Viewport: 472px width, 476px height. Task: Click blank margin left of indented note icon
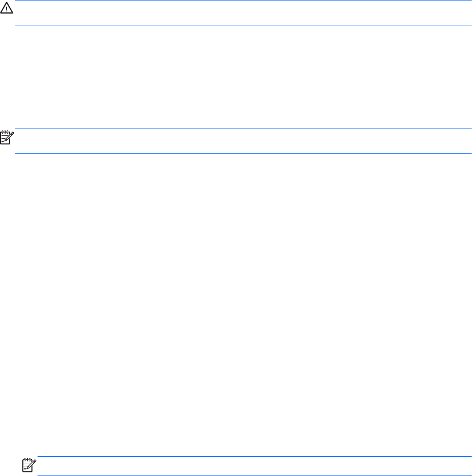tap(11, 466)
